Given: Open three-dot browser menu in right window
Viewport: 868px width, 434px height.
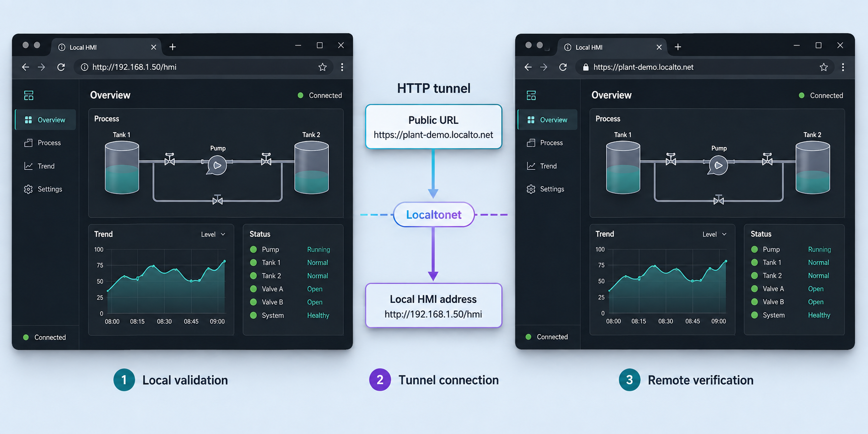Looking at the screenshot, I should 843,67.
